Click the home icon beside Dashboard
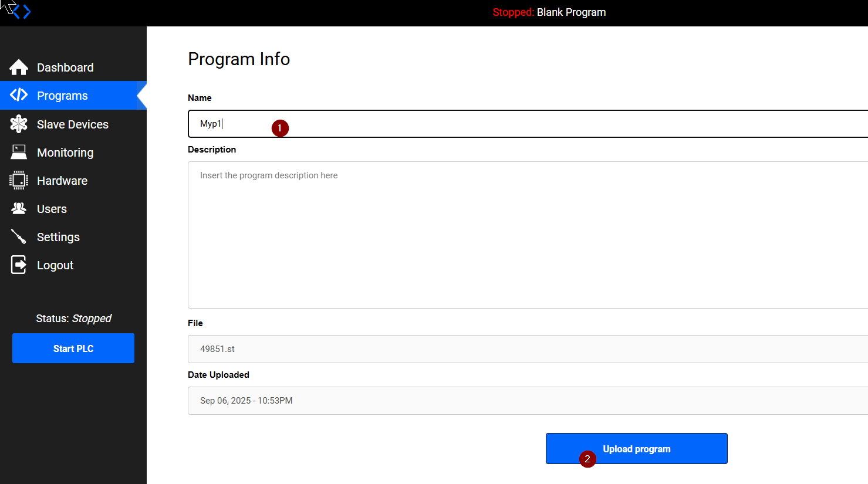Screen dimensions: 868x484 click(x=19, y=67)
